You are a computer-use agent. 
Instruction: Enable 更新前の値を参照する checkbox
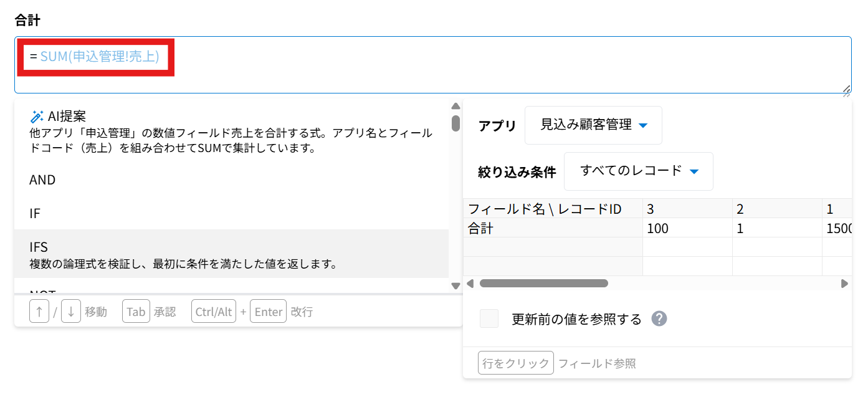click(x=489, y=319)
